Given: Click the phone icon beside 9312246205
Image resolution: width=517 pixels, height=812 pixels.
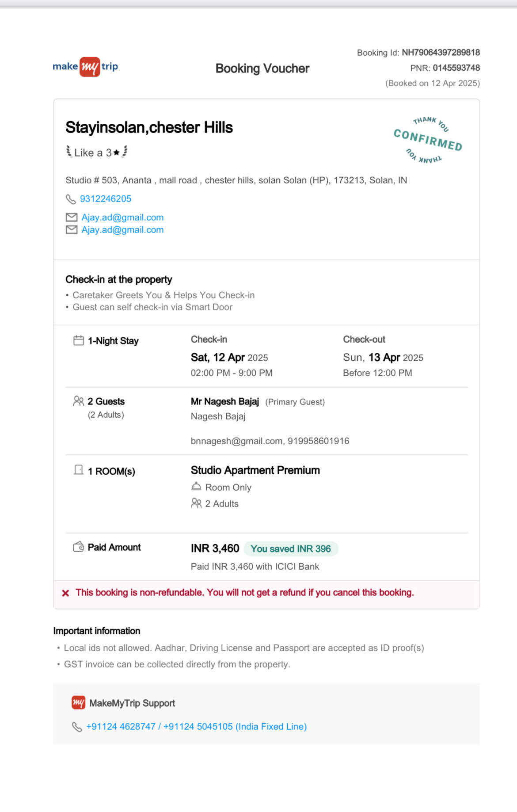Looking at the screenshot, I should click(x=71, y=199).
